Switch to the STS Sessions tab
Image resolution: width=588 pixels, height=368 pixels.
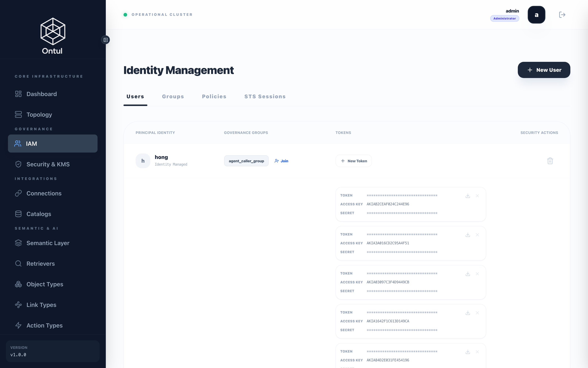tap(265, 97)
